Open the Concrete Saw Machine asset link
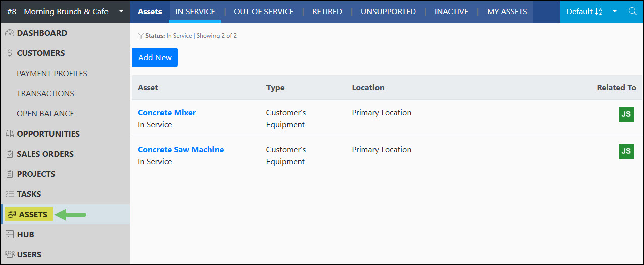This screenshot has width=644, height=265. tap(181, 150)
